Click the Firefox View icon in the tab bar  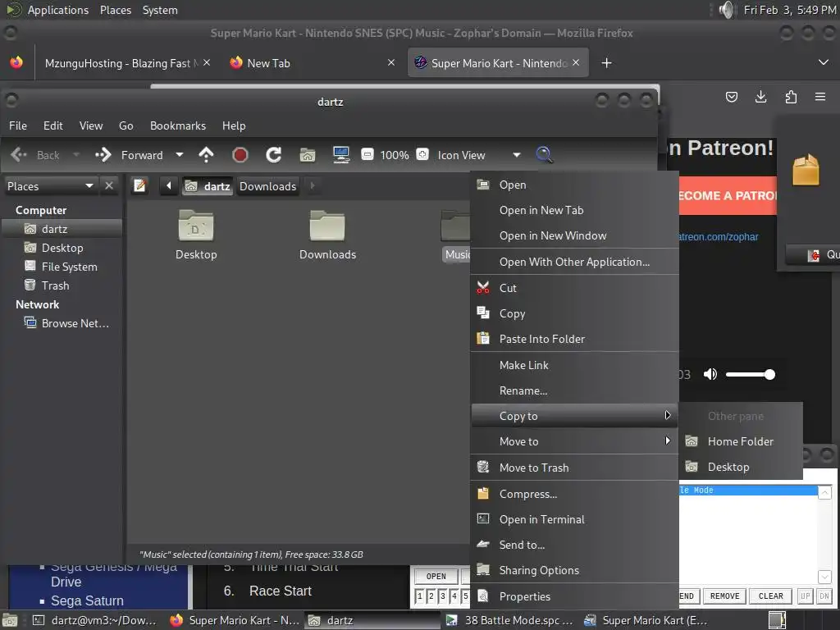click(x=16, y=62)
